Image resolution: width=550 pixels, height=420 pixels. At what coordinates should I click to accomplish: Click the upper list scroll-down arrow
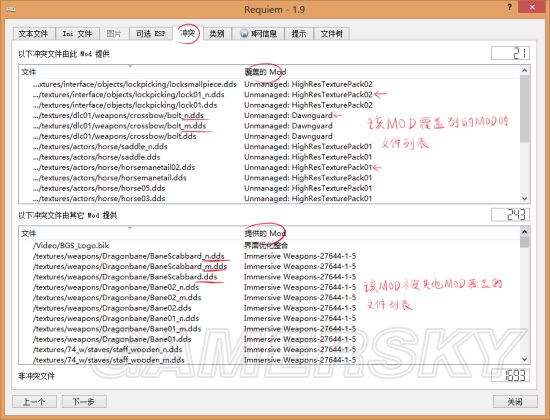(524, 198)
